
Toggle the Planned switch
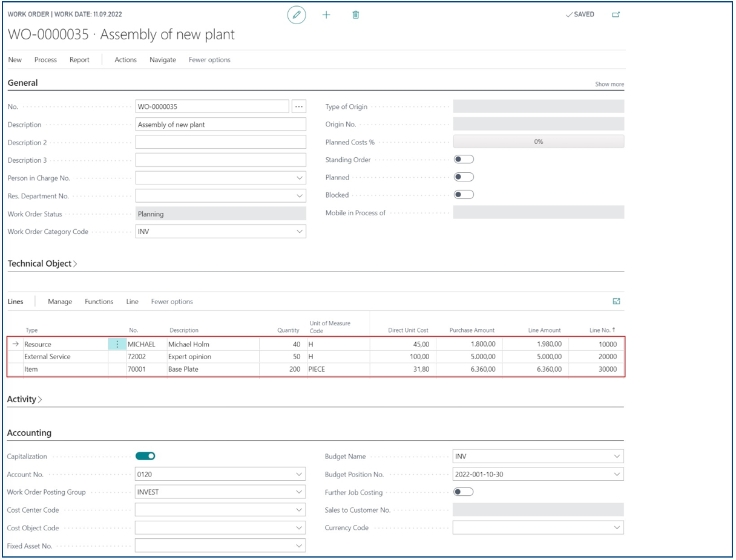[x=464, y=177]
